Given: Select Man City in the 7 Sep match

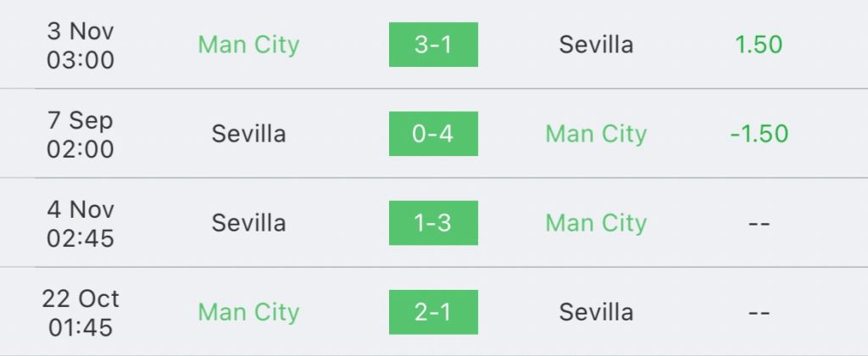Looking at the screenshot, I should click(x=596, y=134).
